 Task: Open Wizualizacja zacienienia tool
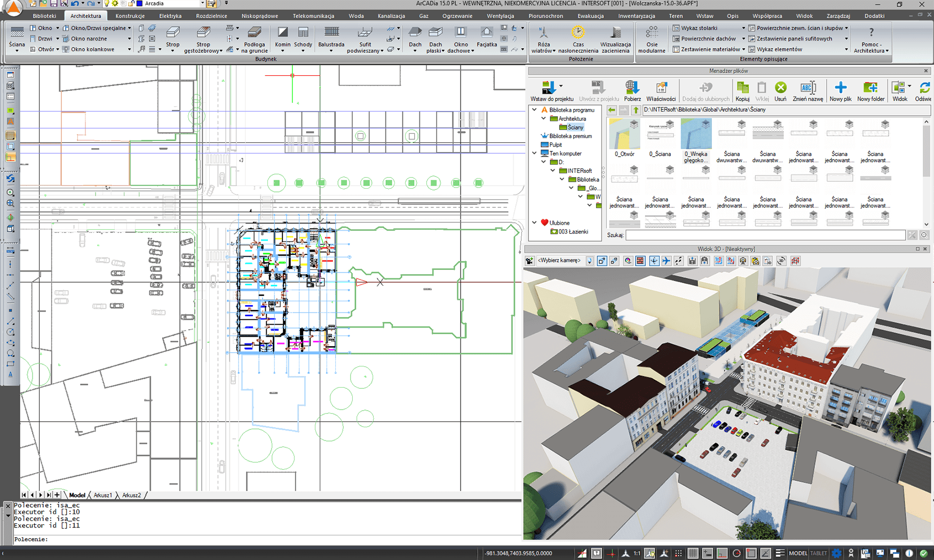click(x=615, y=39)
